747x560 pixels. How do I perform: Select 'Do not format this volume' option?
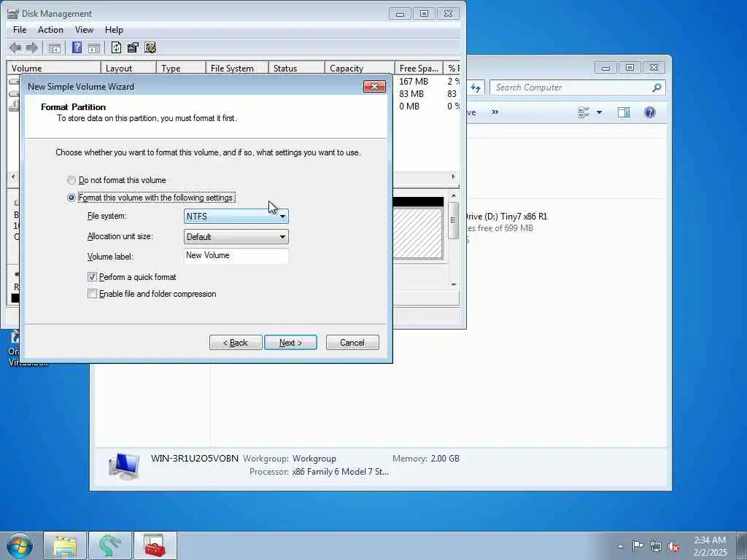click(x=71, y=180)
